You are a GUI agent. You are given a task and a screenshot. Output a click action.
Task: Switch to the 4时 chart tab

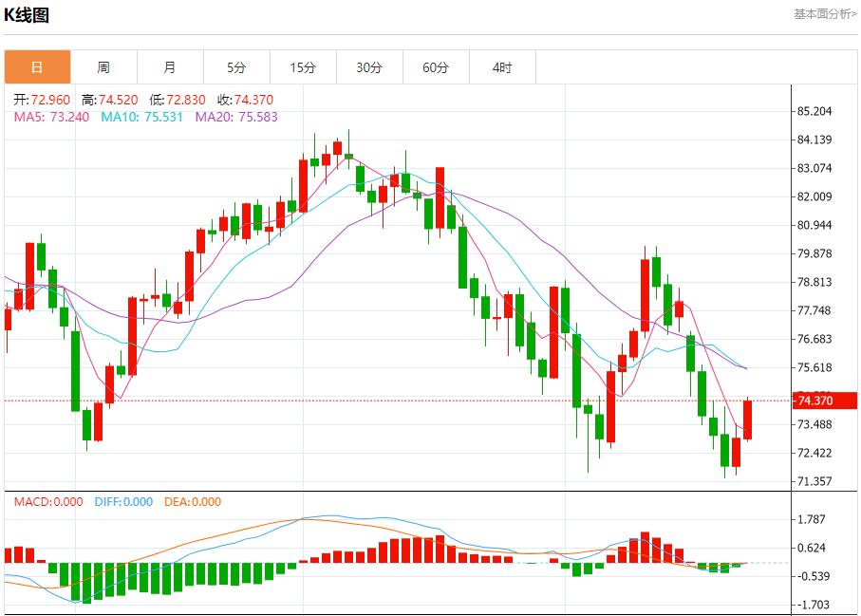pyautogui.click(x=502, y=67)
